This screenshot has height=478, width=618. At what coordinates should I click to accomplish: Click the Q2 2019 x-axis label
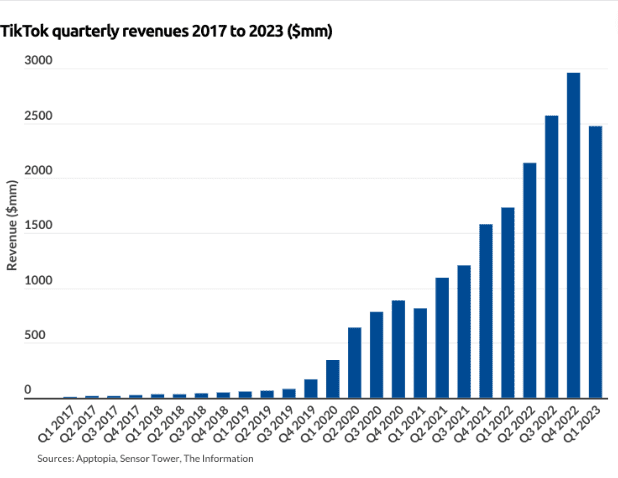[253, 424]
